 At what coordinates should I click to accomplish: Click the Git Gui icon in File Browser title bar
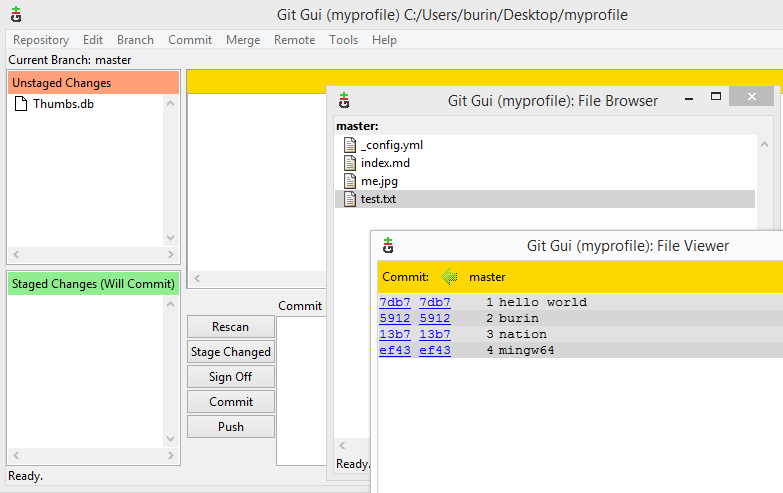[x=344, y=100]
